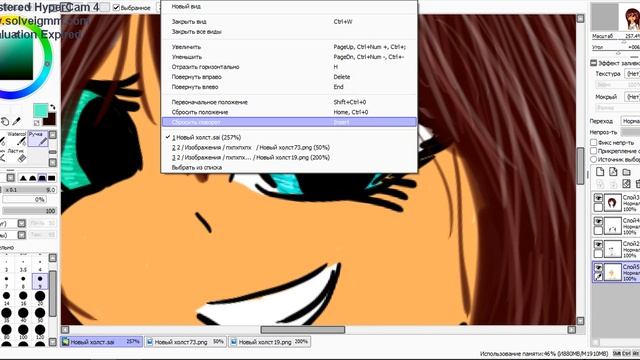Pick brush size 16 preset
The width and height of the screenshot is (640, 360).
click(x=23, y=298)
